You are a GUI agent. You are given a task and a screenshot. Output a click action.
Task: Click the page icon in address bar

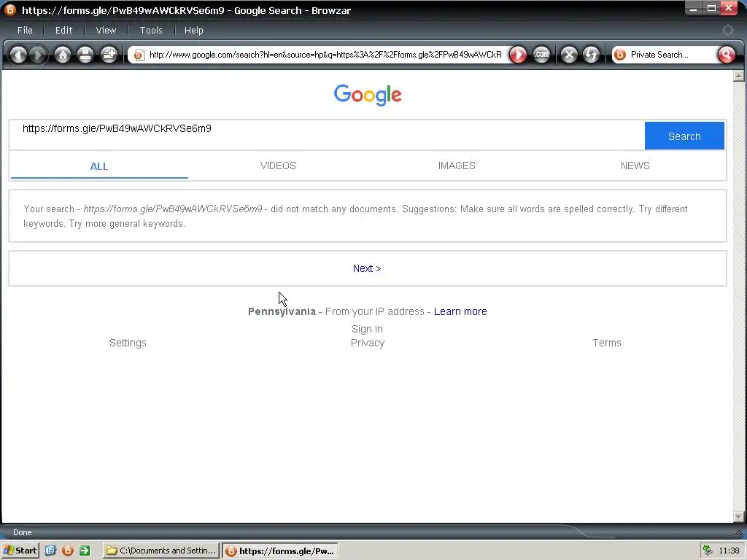139,55
